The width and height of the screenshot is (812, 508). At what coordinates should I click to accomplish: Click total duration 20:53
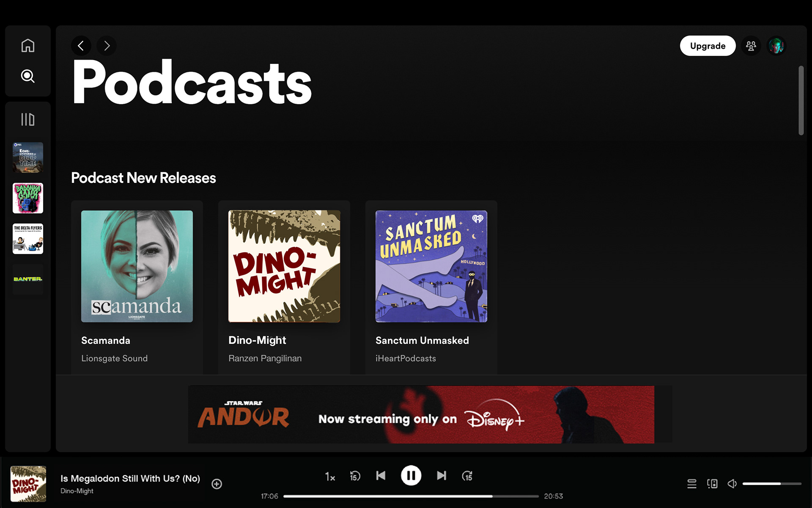(553, 496)
